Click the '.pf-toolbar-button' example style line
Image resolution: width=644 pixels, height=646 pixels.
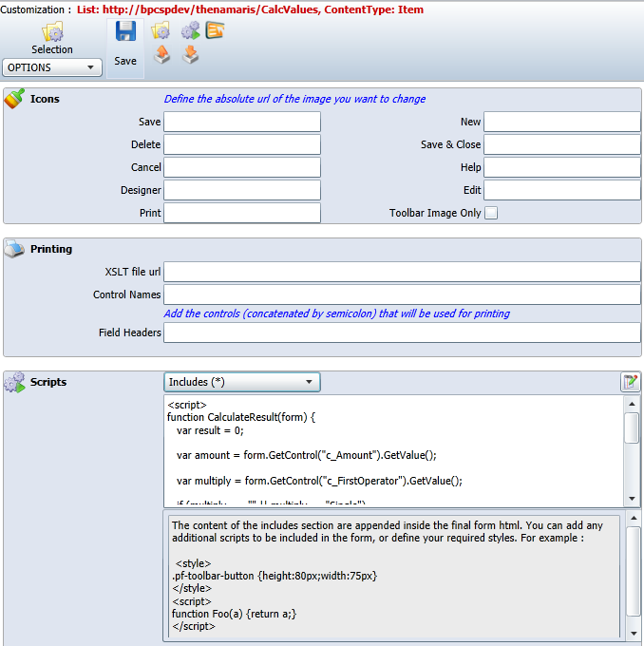[275, 576]
